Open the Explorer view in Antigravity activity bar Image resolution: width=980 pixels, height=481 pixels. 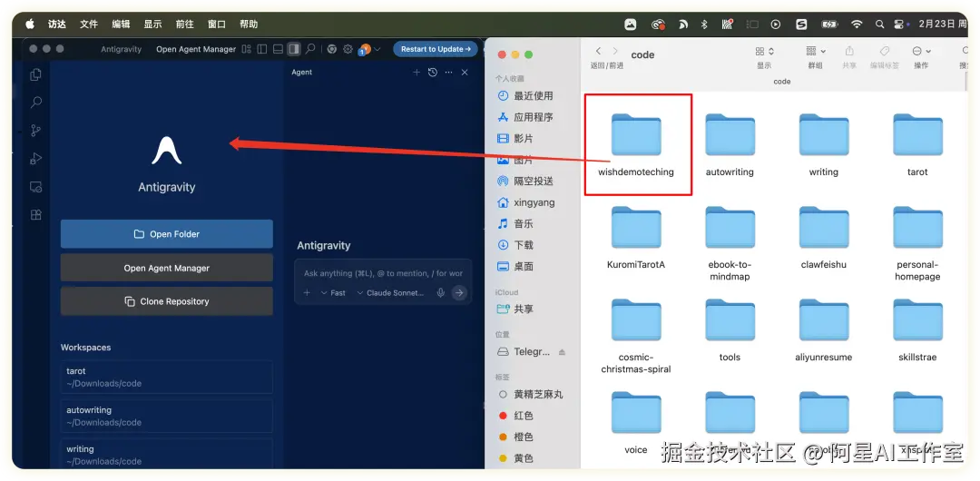point(35,74)
